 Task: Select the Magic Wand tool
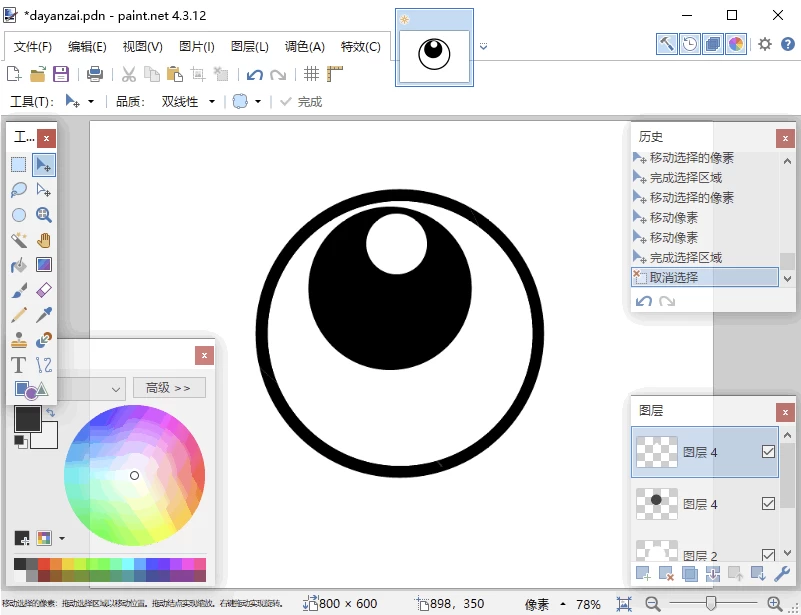point(19,240)
